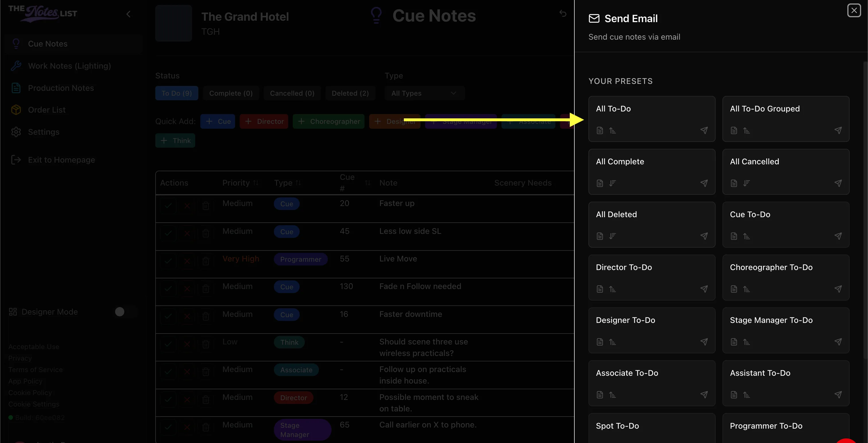Click document icon on Cue To-Do card

[734, 236]
